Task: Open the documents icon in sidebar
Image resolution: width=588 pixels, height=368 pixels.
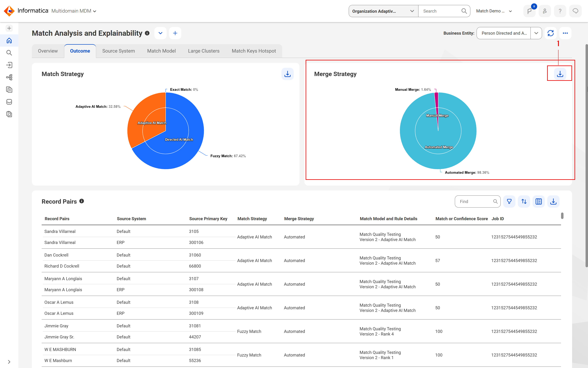Action: click(9, 90)
